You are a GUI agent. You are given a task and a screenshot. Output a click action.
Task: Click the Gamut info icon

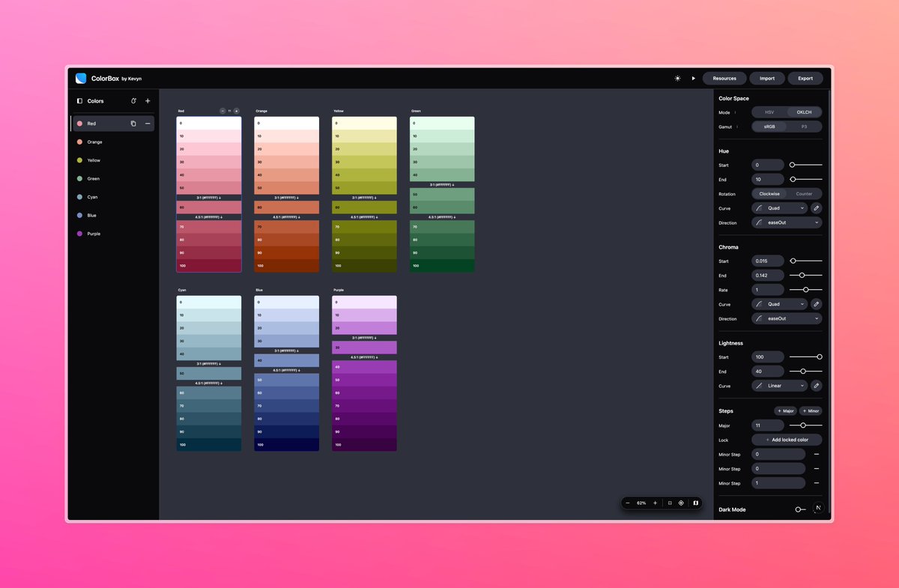pyautogui.click(x=738, y=127)
